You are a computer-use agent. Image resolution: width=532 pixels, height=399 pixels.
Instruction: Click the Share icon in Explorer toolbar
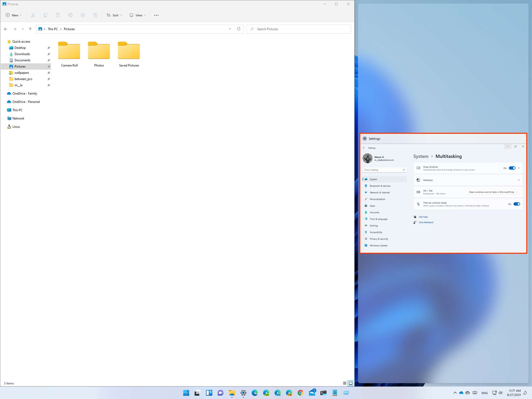coord(83,15)
